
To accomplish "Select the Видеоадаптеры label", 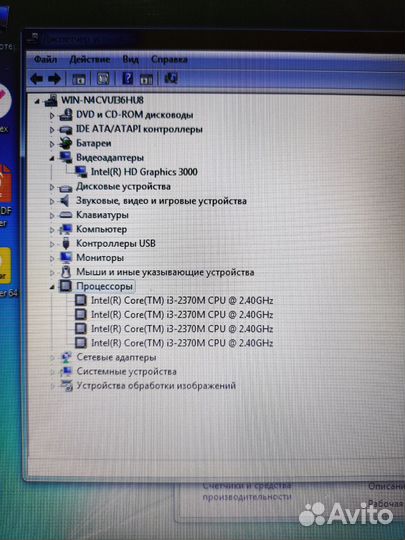I will (x=110, y=158).
